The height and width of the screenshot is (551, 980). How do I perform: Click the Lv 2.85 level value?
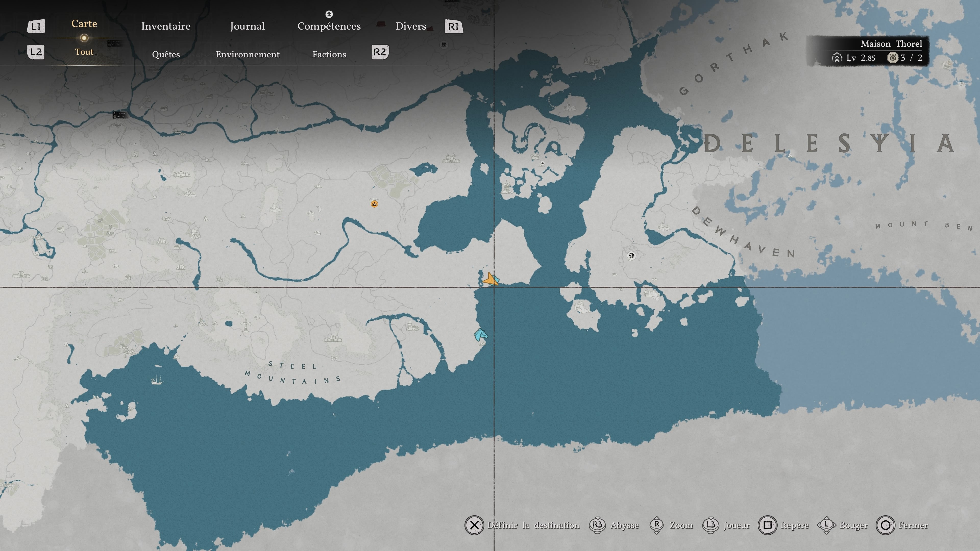pyautogui.click(x=861, y=58)
